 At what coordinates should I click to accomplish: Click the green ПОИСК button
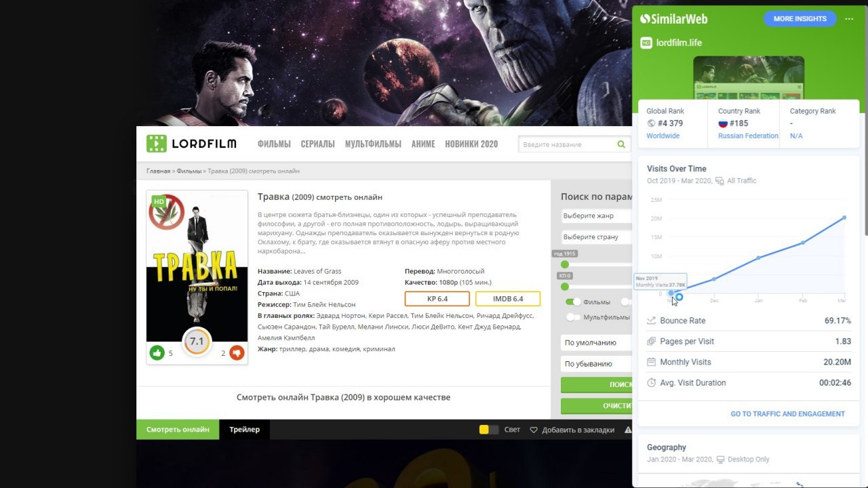point(597,385)
